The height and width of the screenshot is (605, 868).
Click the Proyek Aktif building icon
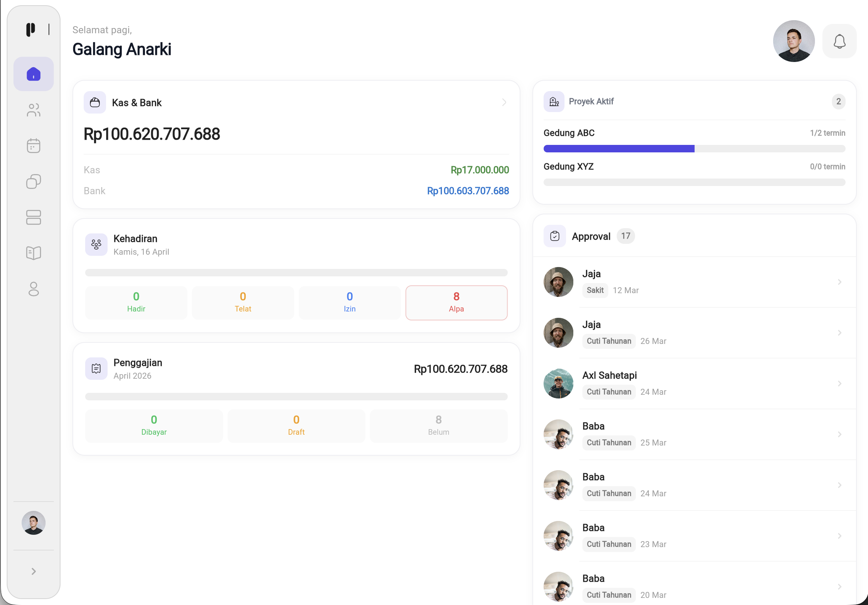[554, 101]
